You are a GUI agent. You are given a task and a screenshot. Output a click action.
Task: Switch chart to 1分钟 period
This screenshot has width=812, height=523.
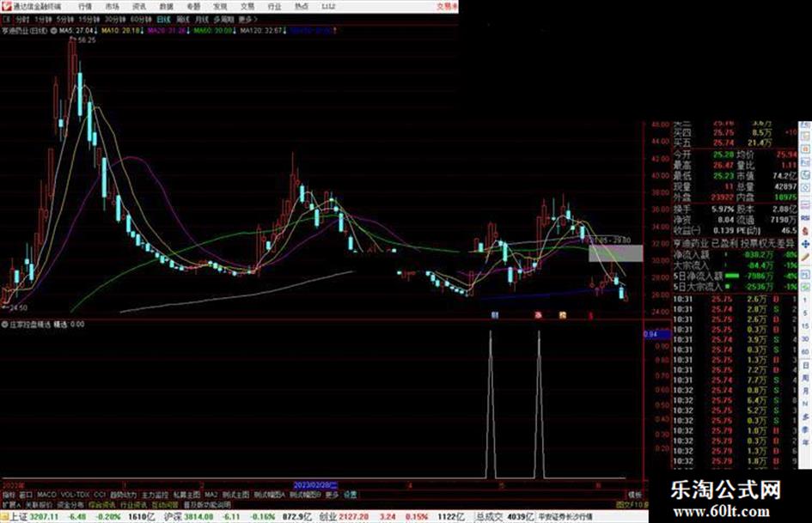(x=42, y=19)
